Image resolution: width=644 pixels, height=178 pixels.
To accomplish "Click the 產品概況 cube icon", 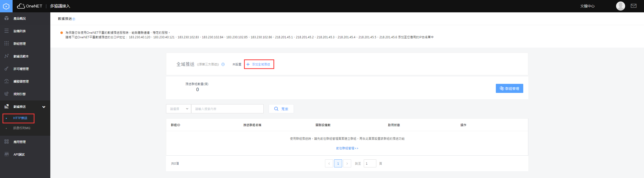I will coord(7,18).
